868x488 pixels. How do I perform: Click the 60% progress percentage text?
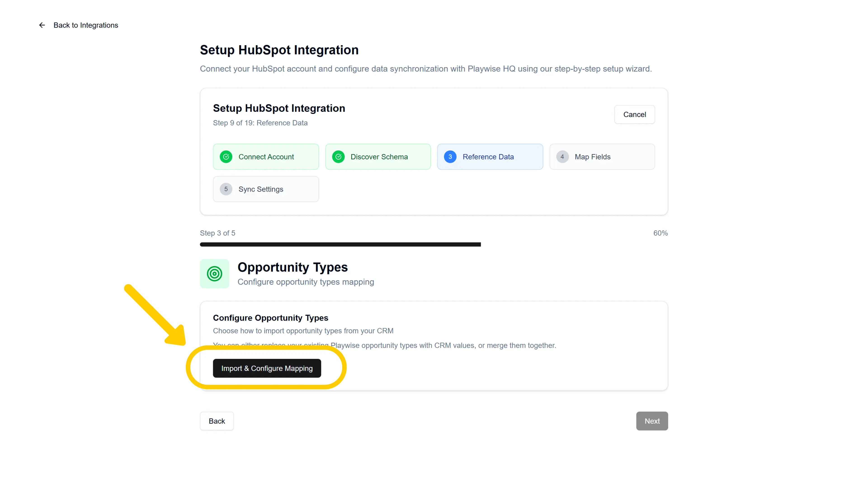[660, 233]
